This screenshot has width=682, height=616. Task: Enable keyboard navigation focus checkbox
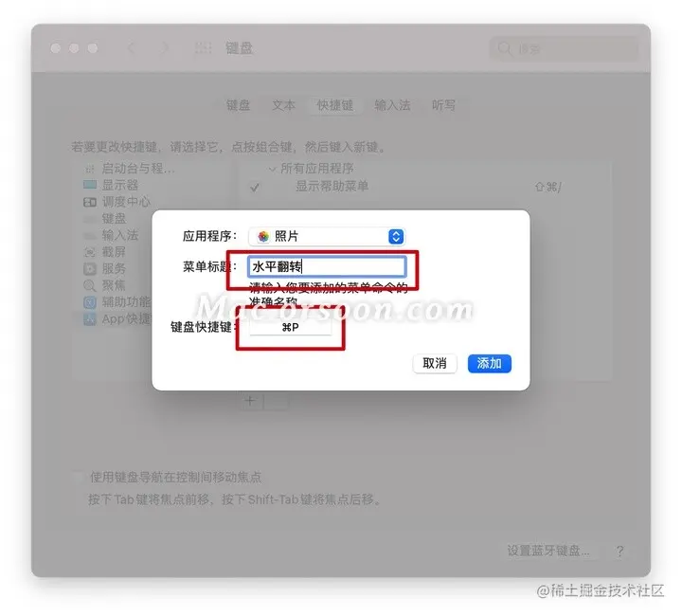pyautogui.click(x=79, y=478)
